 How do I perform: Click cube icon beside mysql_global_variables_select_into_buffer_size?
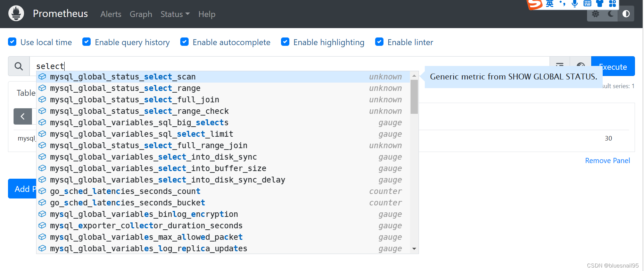[x=42, y=168]
